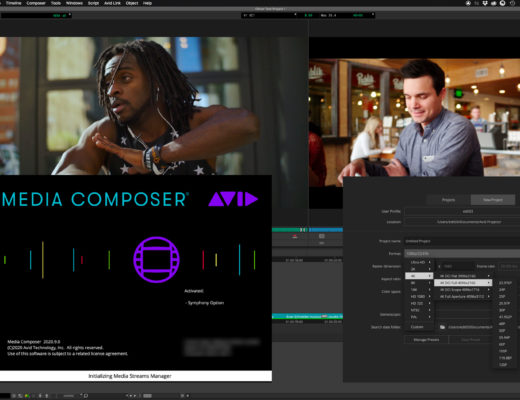This screenshot has height=400, width=520.
Task: Click the Initializing Media Streams Manager status
Action: tap(130, 376)
